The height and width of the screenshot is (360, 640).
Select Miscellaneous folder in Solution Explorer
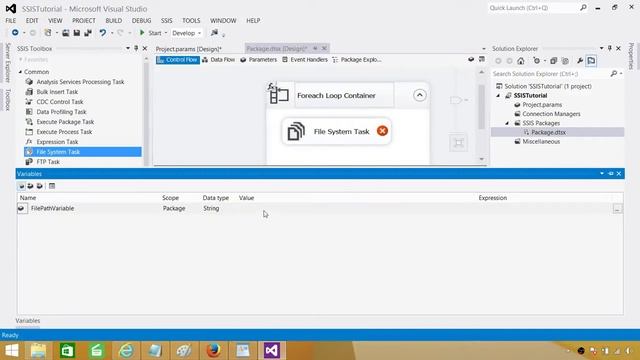541,142
